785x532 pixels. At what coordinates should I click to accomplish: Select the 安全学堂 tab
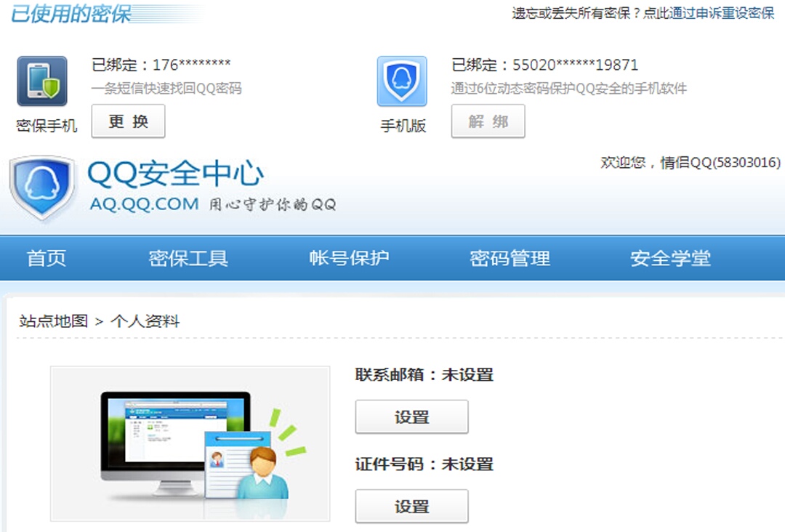[x=670, y=258]
